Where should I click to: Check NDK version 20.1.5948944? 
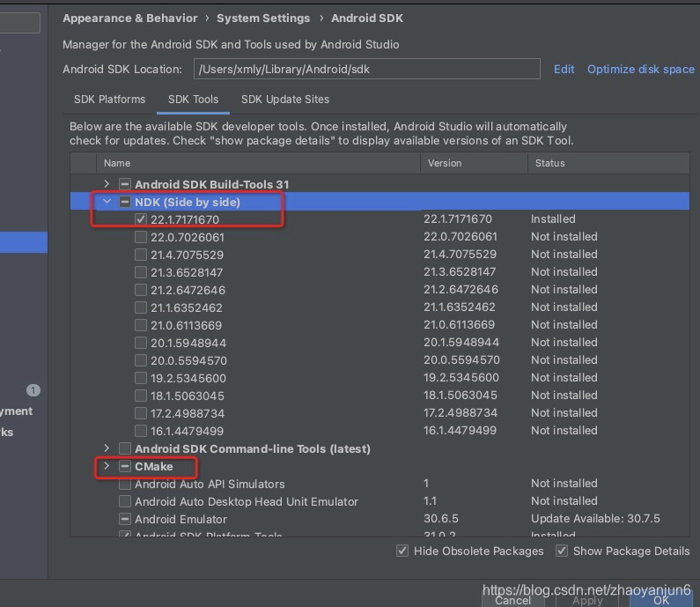point(141,343)
